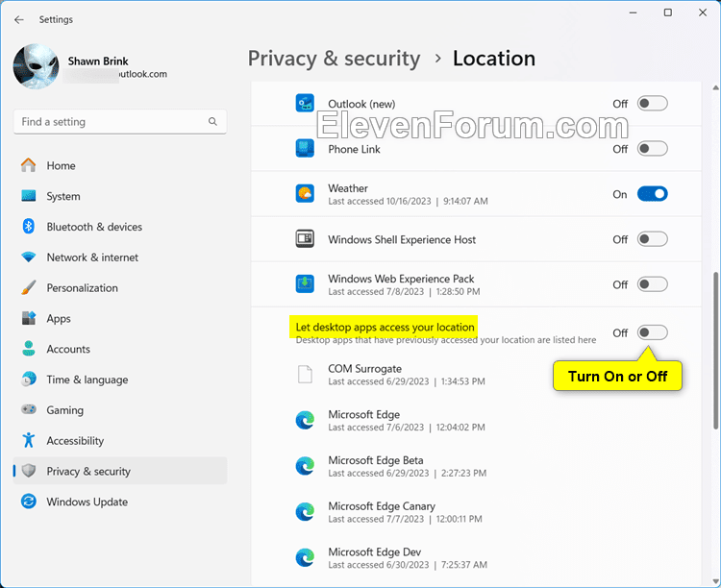This screenshot has width=721, height=588.
Task: Click the COM Surrogate file icon
Action: [305, 374]
